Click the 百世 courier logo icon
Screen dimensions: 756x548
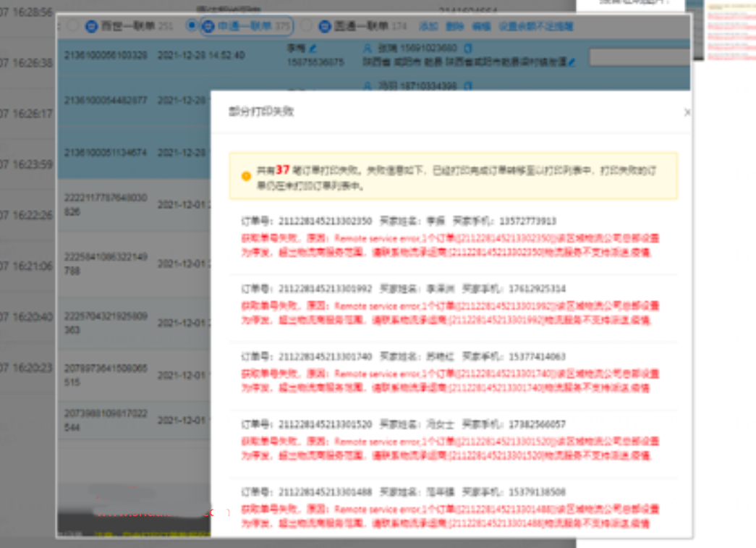91,26
